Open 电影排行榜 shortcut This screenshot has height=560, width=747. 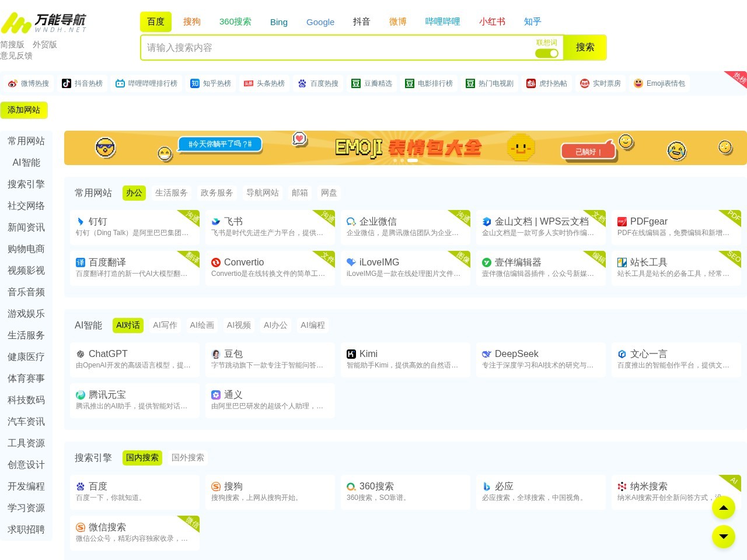pos(429,83)
